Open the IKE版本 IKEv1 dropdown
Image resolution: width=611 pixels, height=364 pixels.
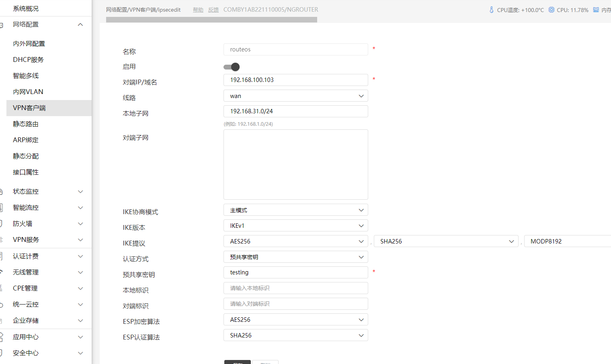(x=295, y=226)
